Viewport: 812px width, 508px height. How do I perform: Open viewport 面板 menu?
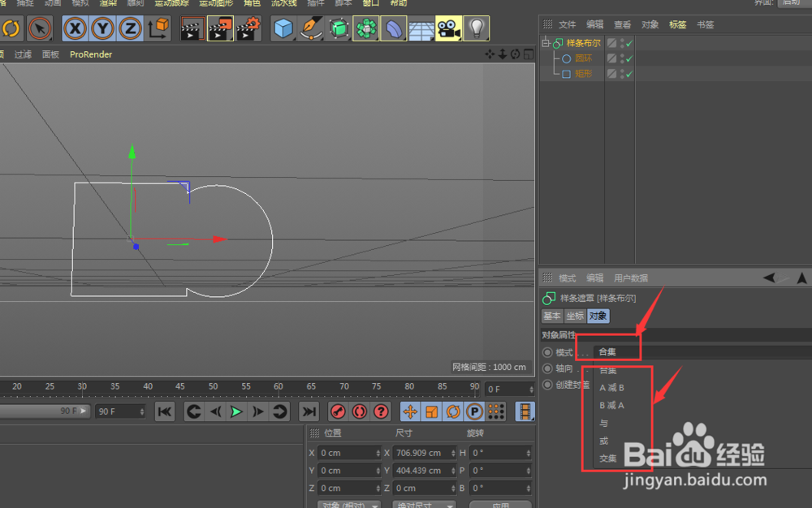click(x=50, y=54)
